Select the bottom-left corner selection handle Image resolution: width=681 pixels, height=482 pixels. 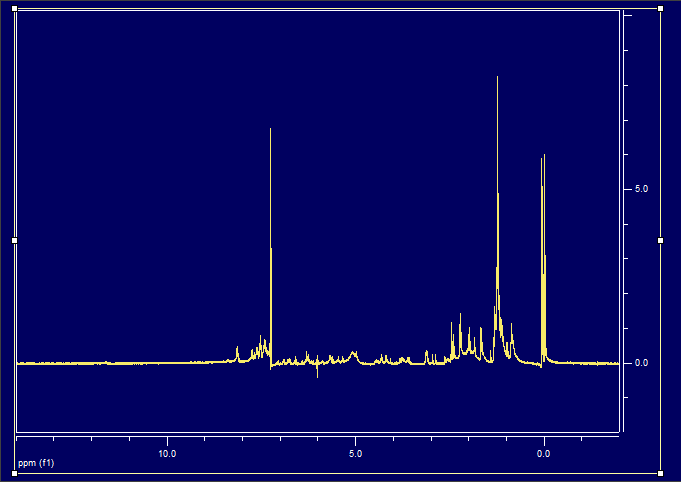tap(15, 473)
